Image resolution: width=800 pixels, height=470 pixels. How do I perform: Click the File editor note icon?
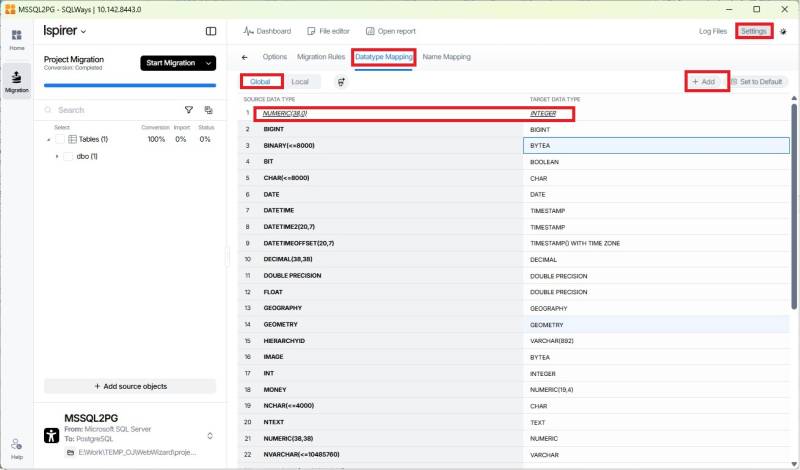point(311,31)
